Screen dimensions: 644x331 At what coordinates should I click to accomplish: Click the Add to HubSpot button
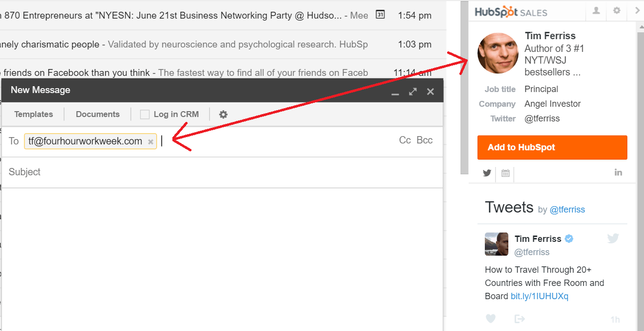point(552,147)
